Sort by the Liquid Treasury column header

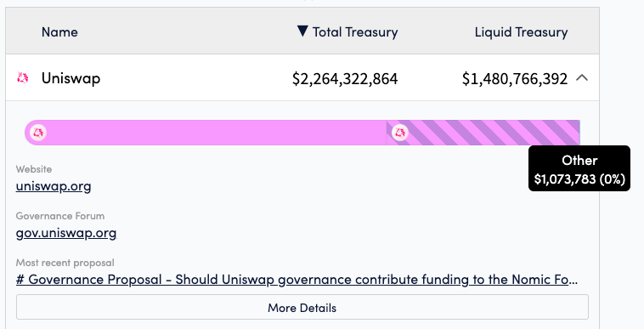521,32
